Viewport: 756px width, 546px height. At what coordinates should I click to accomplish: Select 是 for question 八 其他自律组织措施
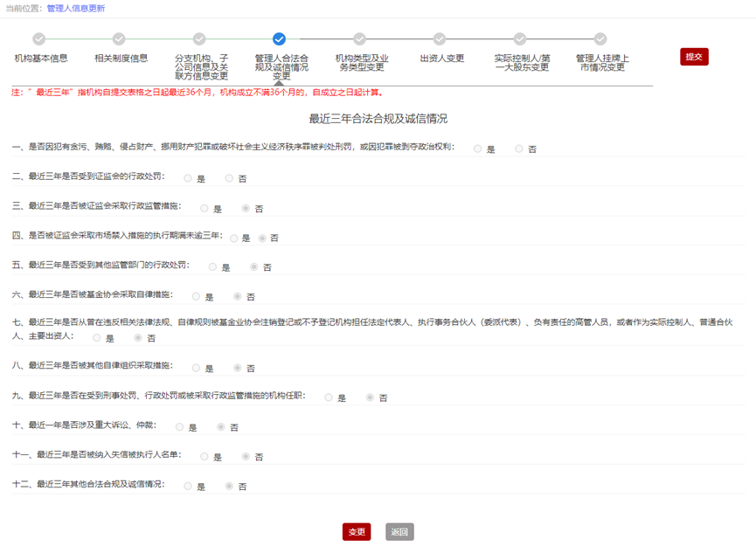(196, 368)
